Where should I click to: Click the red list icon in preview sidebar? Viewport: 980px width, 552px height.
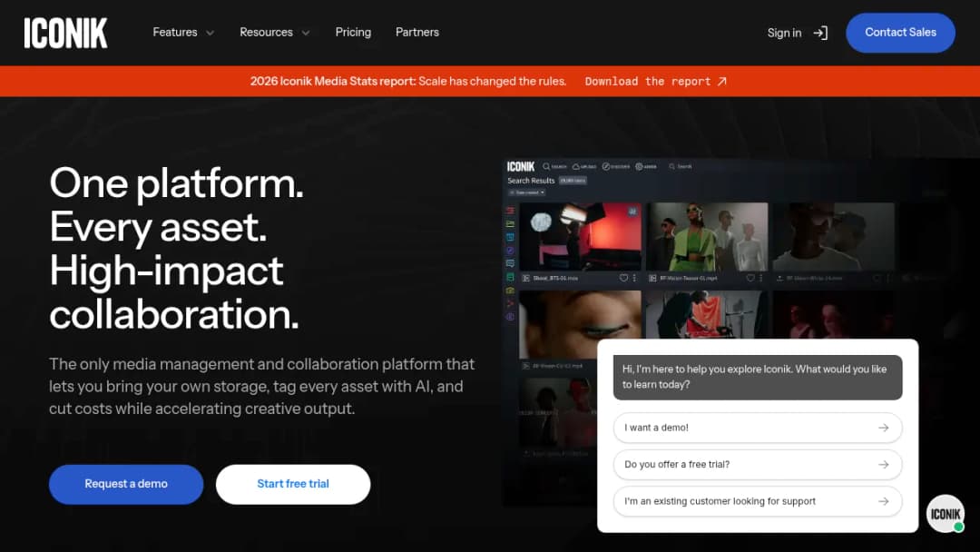tap(510, 211)
